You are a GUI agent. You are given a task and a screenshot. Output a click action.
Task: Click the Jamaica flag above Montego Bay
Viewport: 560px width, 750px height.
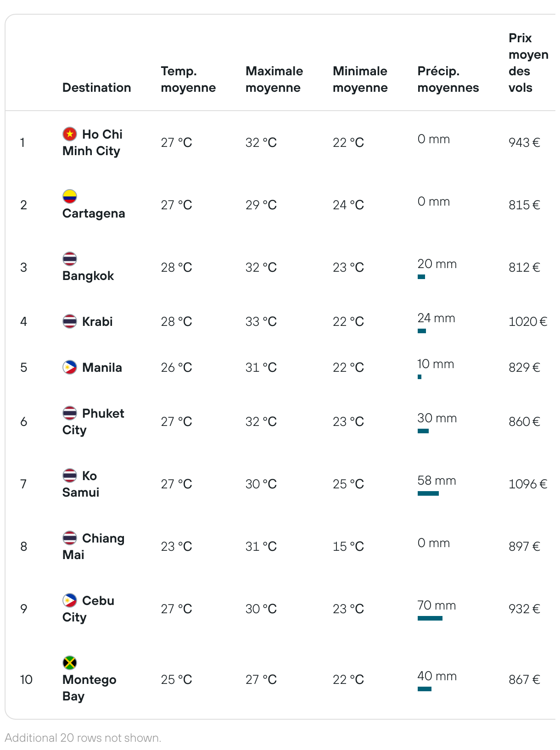click(x=70, y=663)
